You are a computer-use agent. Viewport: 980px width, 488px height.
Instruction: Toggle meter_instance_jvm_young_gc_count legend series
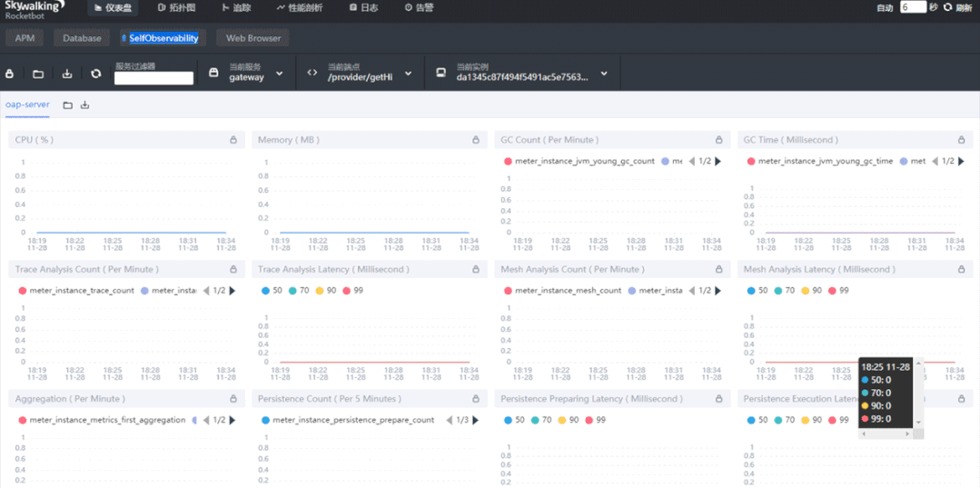click(x=579, y=162)
